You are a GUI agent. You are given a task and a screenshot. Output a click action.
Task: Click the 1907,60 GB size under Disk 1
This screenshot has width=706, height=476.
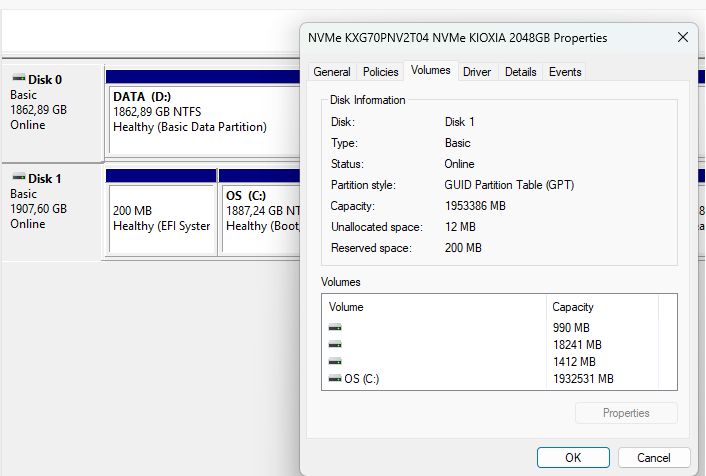(x=38, y=209)
